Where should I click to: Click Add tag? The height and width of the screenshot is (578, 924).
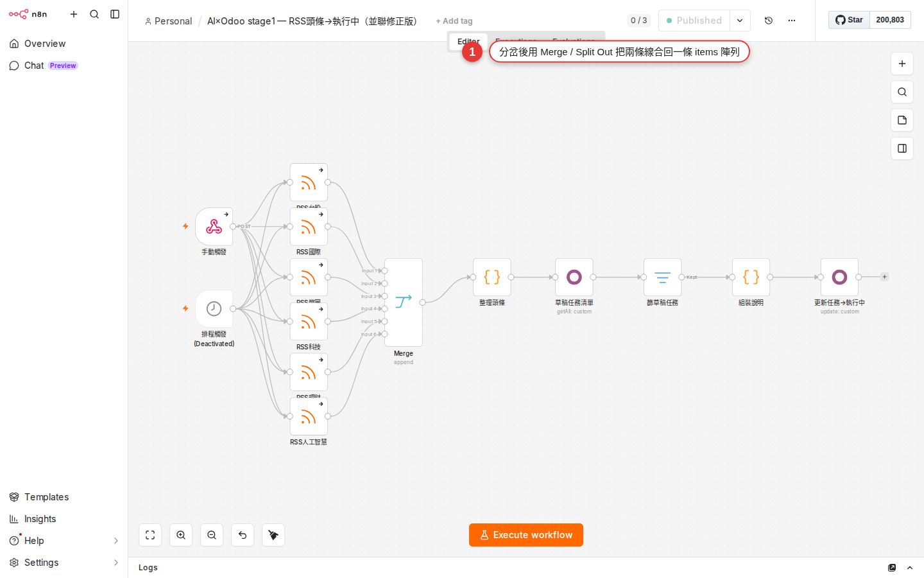pyautogui.click(x=454, y=21)
